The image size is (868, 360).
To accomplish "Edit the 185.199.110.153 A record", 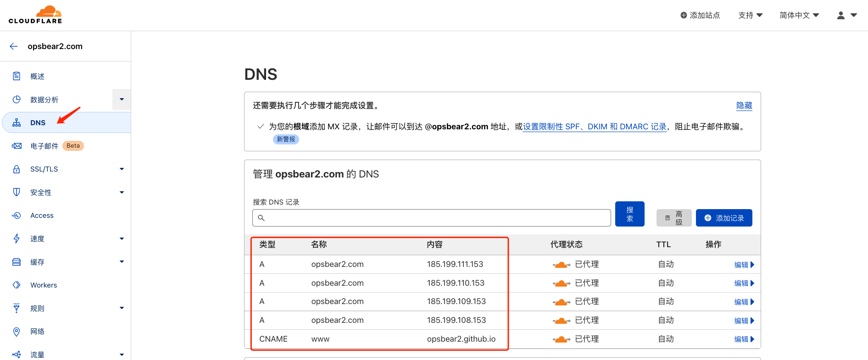I will [x=744, y=283].
